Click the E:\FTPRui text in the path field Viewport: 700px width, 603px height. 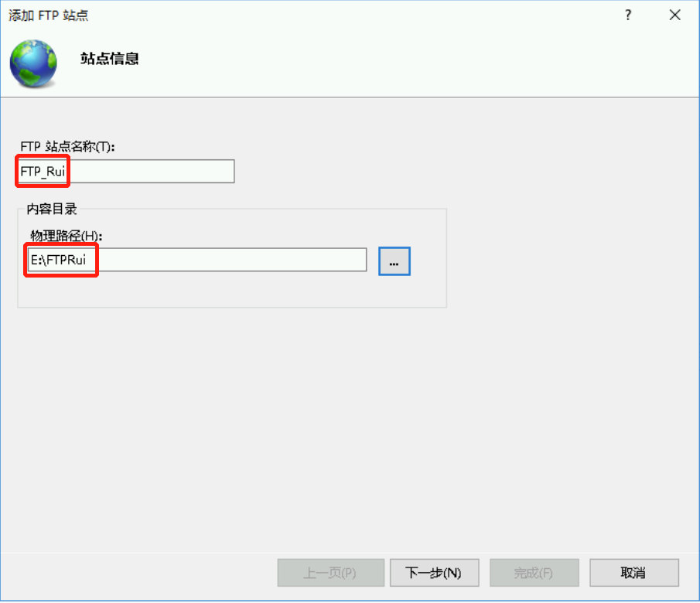point(58,261)
